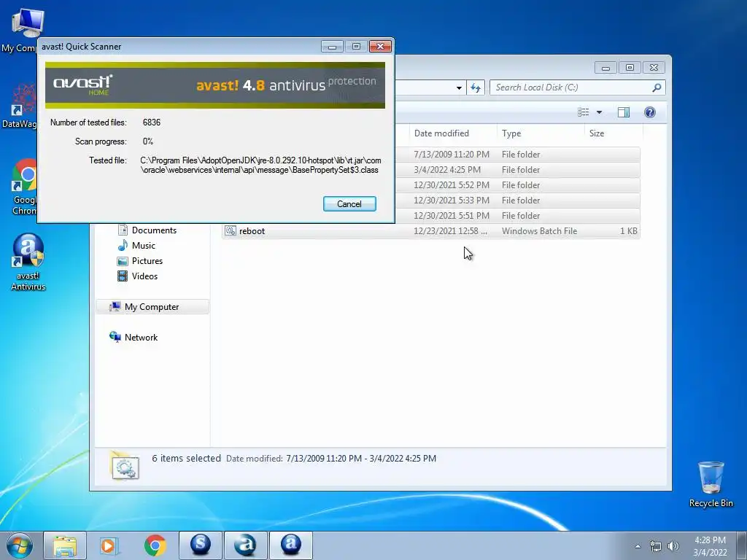This screenshot has height=560, width=747.
Task: Minimize the avast! Quick Scanner window
Action: [332, 46]
